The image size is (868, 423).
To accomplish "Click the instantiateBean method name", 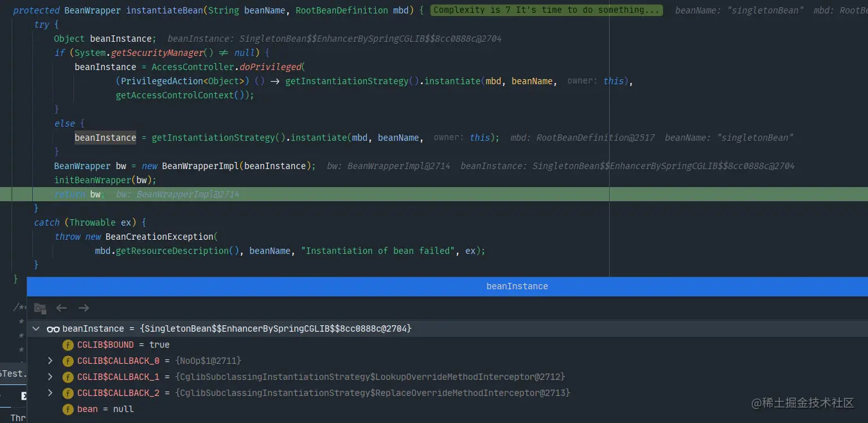I will [x=164, y=10].
